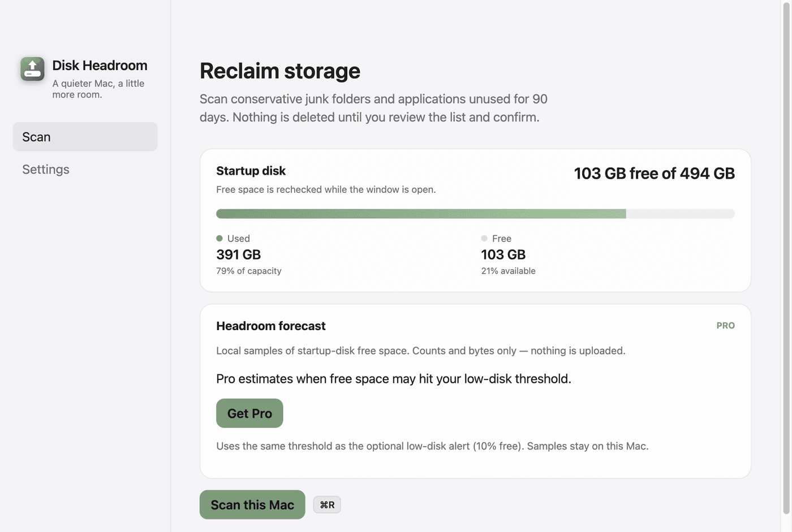Click the 103 GB free of 494 GB readout

(655, 174)
